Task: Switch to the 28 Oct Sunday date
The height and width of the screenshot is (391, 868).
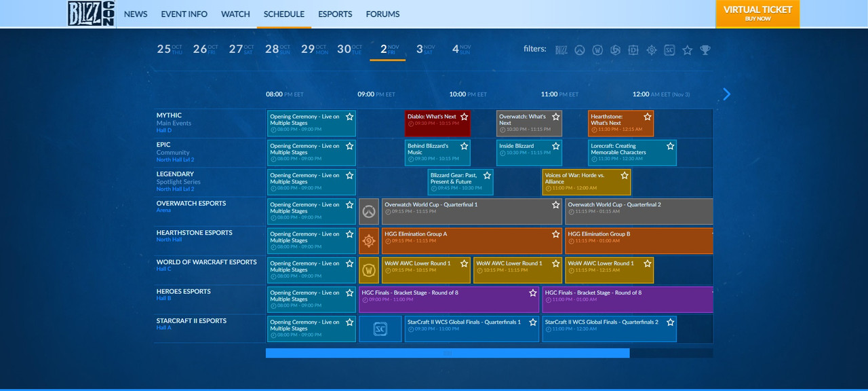Action: coord(277,49)
